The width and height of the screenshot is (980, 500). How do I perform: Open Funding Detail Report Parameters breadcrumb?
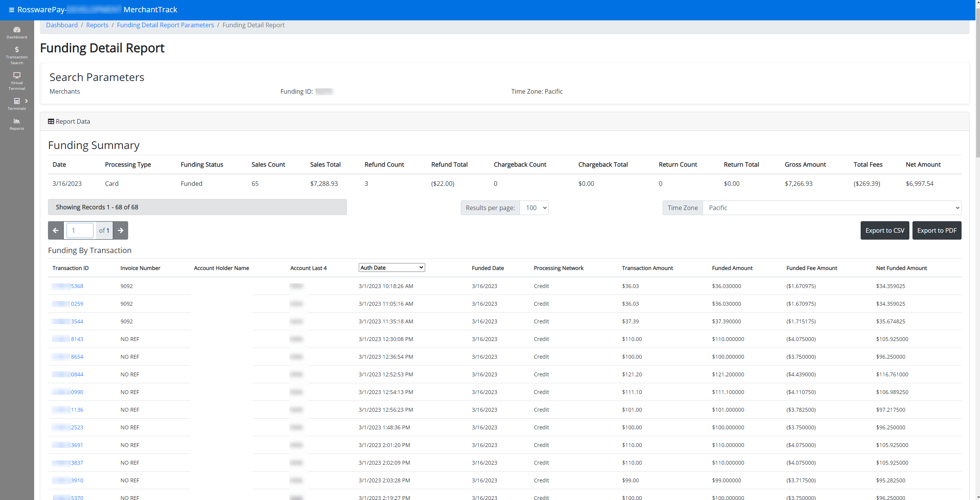[x=165, y=25]
